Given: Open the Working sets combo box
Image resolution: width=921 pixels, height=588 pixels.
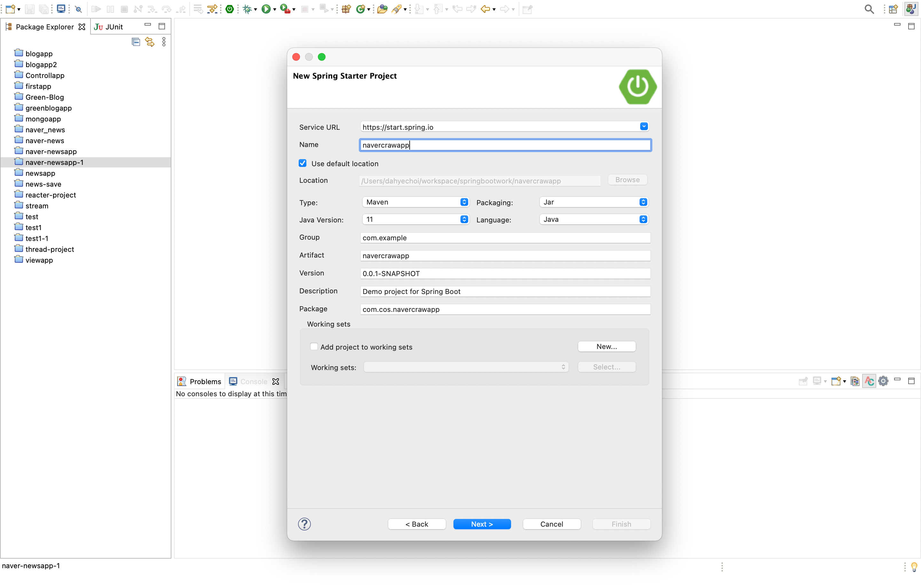Looking at the screenshot, I should [x=466, y=367].
